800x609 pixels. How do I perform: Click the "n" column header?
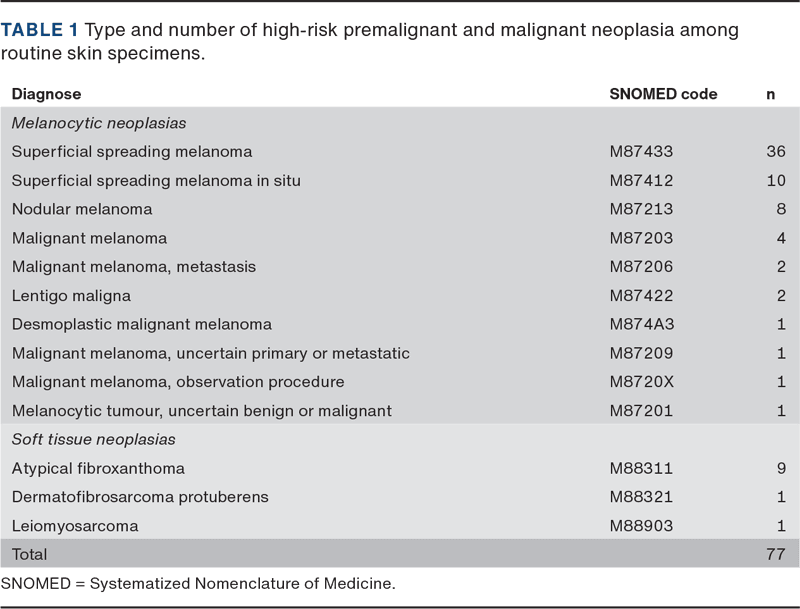point(770,94)
